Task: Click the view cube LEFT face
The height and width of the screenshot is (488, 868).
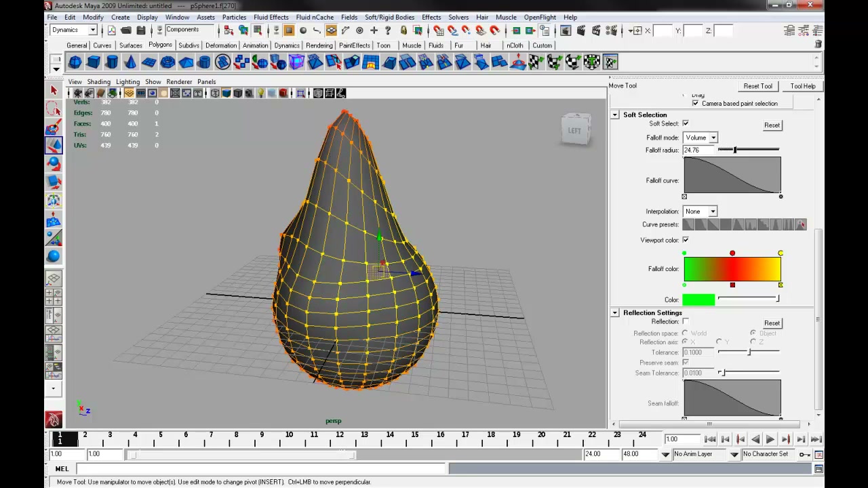Action: click(x=575, y=131)
